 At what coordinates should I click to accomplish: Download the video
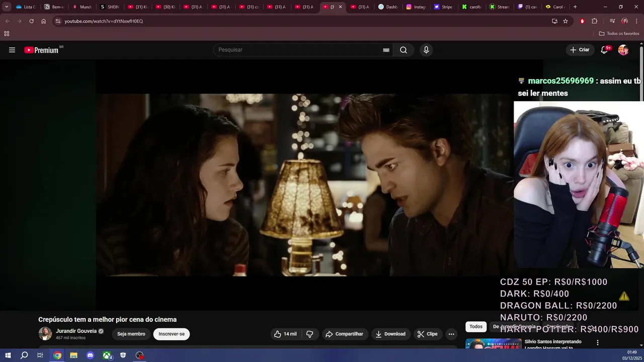point(390,334)
